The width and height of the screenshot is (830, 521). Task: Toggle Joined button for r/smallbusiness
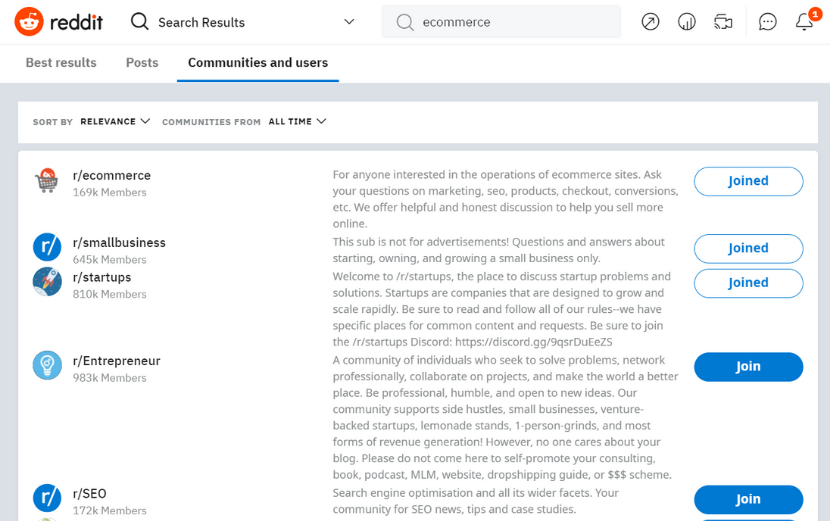click(748, 248)
